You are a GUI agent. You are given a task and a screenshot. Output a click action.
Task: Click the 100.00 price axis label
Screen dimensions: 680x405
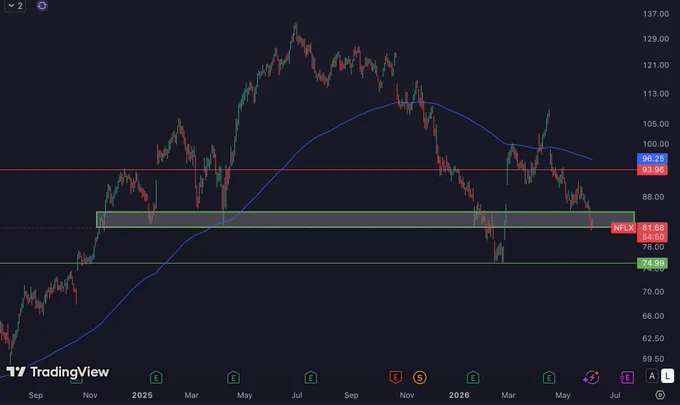[x=656, y=144]
